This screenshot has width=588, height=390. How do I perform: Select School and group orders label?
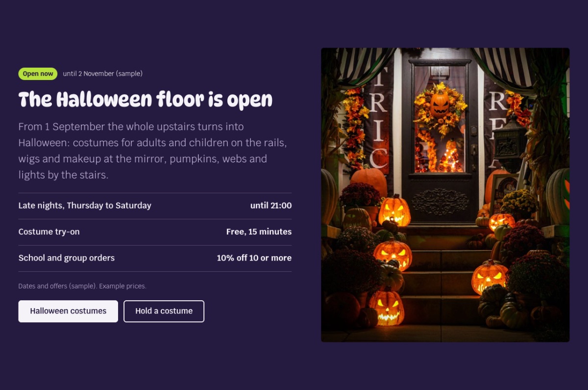pos(67,258)
